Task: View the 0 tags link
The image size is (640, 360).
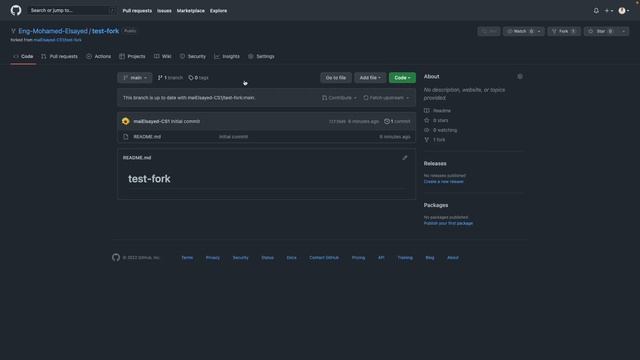Action: point(198,78)
